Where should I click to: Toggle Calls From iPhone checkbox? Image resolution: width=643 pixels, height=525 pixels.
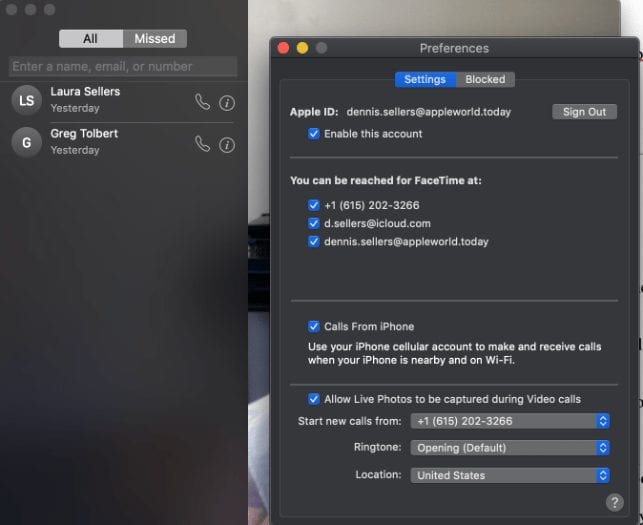click(x=315, y=326)
